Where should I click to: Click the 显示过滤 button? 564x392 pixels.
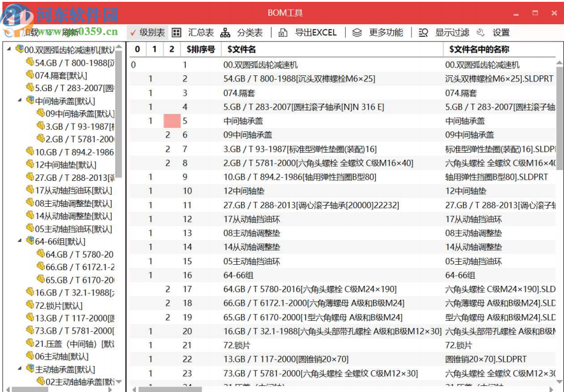coord(444,33)
